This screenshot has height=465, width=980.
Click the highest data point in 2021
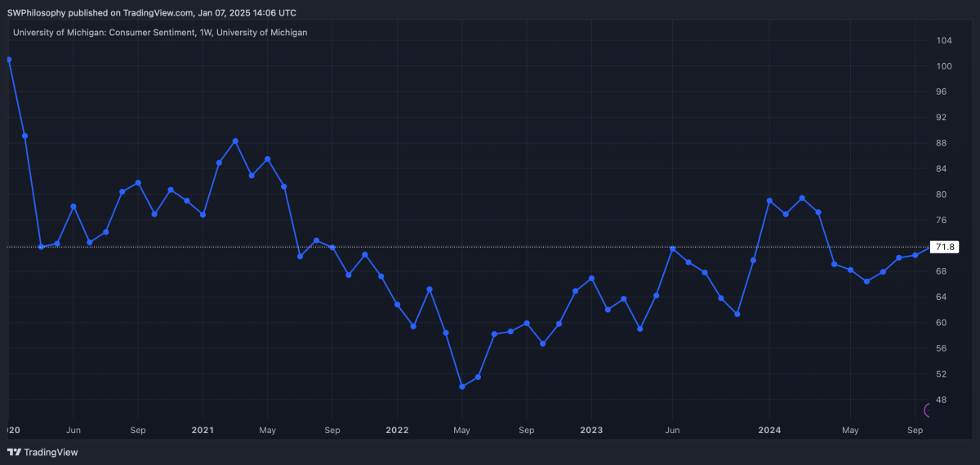235,141
